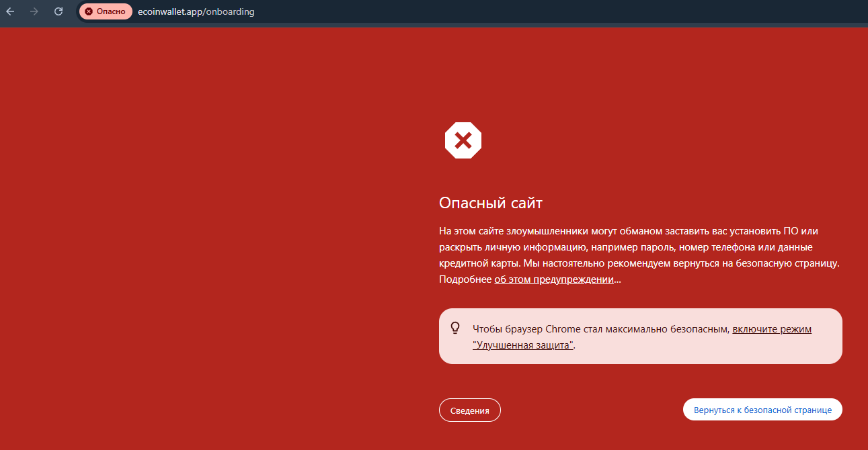Image resolution: width=868 pixels, height=450 pixels.
Task: Click the "Опасный сайт" heading
Action: click(x=490, y=203)
